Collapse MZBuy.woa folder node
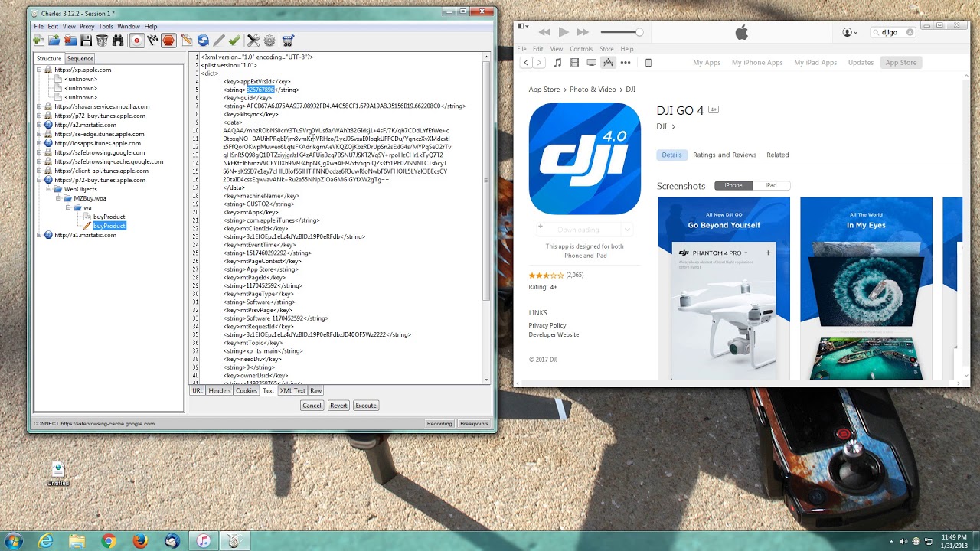The height and width of the screenshot is (551, 980). pos(57,198)
